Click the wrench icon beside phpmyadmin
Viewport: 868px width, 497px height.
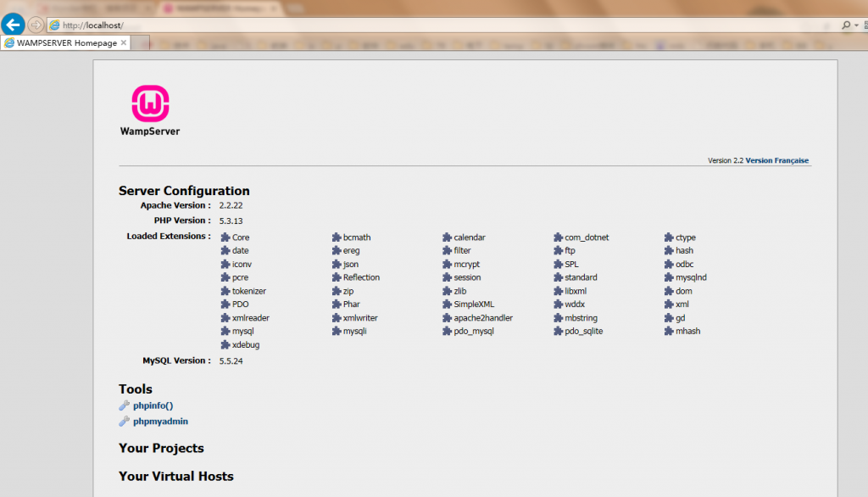tap(124, 421)
